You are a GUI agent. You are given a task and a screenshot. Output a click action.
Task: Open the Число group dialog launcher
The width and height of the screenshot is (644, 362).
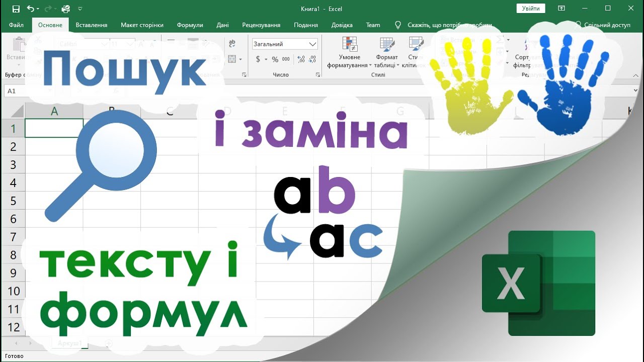(318, 75)
